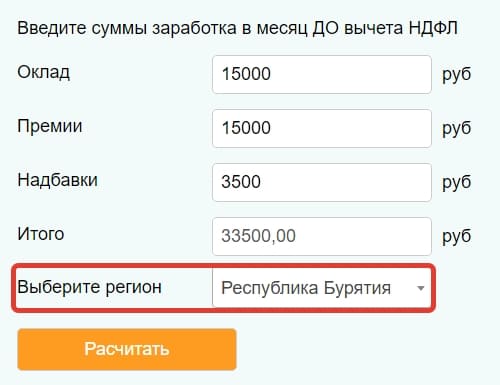Click the Оклад label
Image resolution: width=500 pixels, height=385 pixels.
pos(44,72)
